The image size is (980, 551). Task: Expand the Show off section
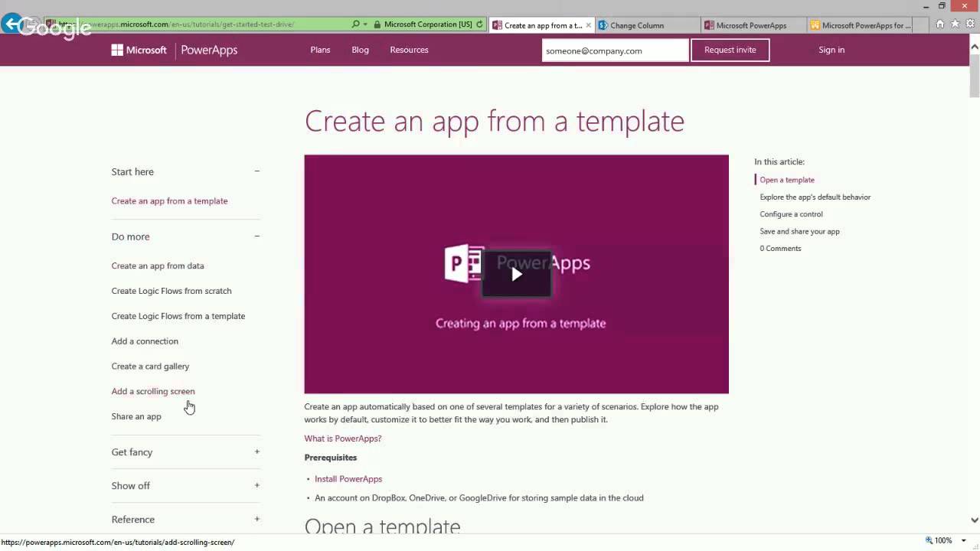[x=257, y=485]
